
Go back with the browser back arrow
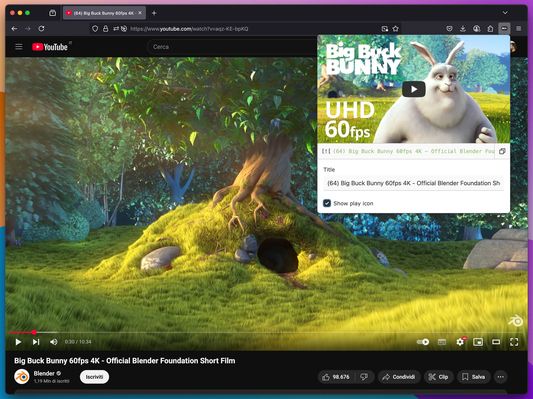[14, 29]
